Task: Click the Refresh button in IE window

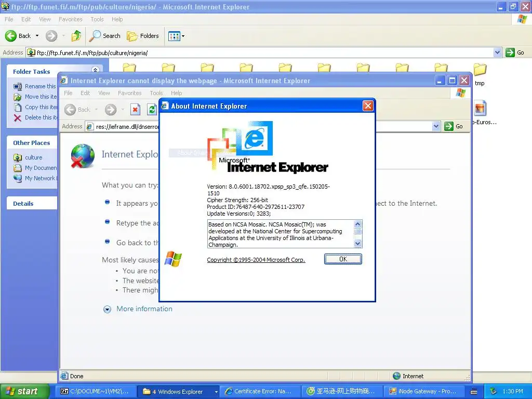Action: [152, 110]
